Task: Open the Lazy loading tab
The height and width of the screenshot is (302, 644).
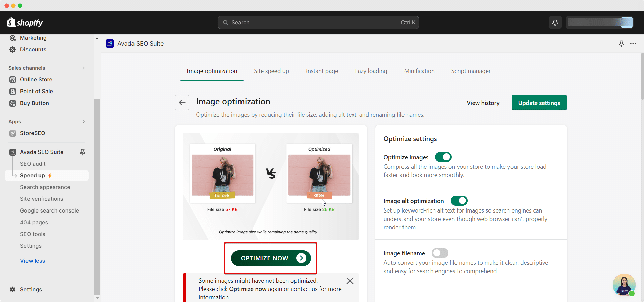Action: [371, 71]
